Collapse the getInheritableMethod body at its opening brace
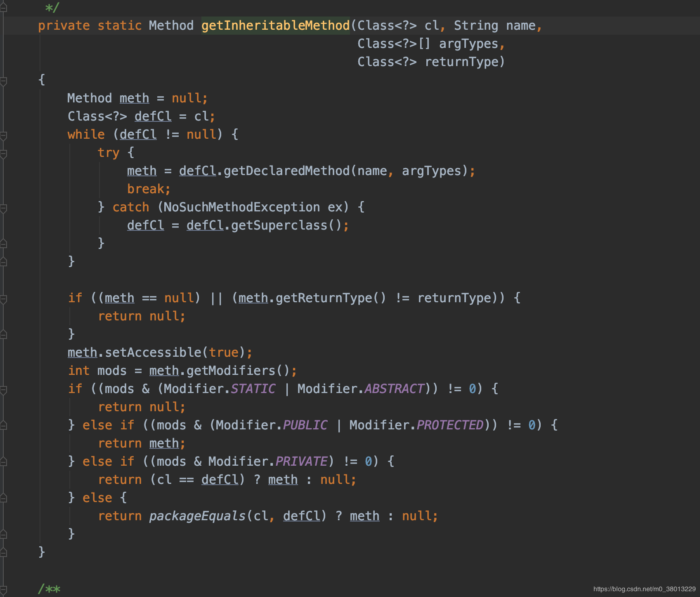Viewport: 700px width, 597px height. point(3,81)
